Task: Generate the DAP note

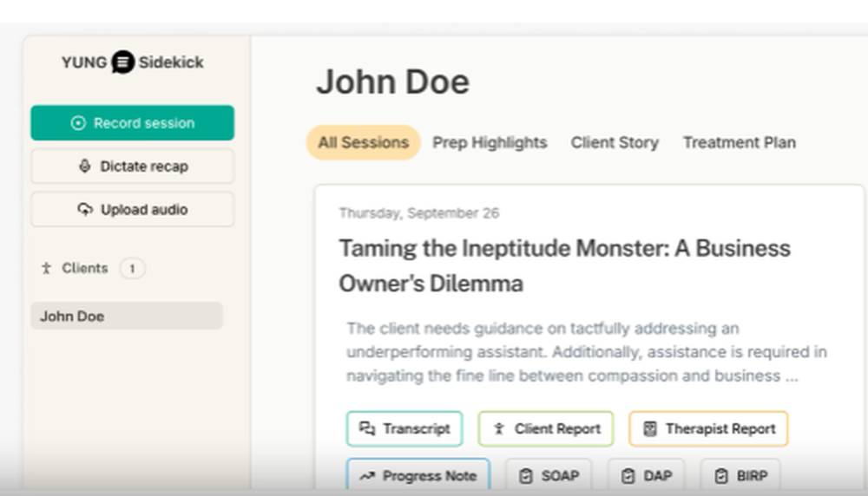Action: pyautogui.click(x=646, y=475)
